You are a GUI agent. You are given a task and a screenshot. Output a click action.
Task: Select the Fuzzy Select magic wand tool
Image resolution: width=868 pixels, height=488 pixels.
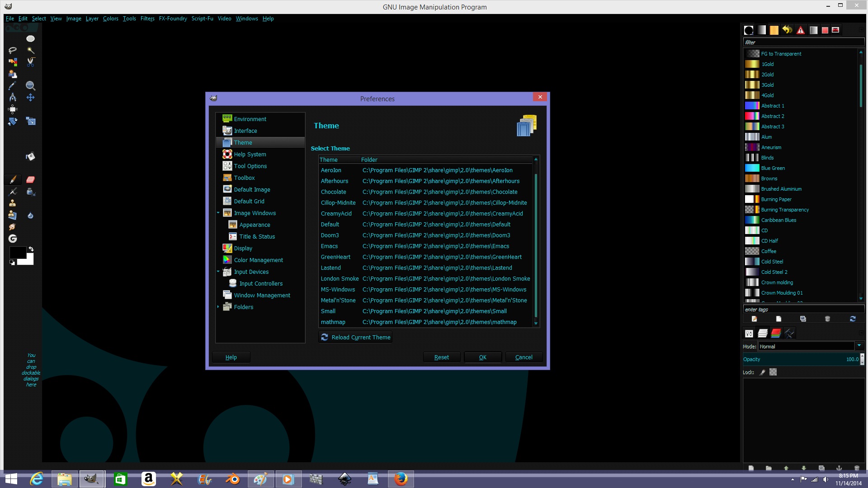[x=30, y=51]
